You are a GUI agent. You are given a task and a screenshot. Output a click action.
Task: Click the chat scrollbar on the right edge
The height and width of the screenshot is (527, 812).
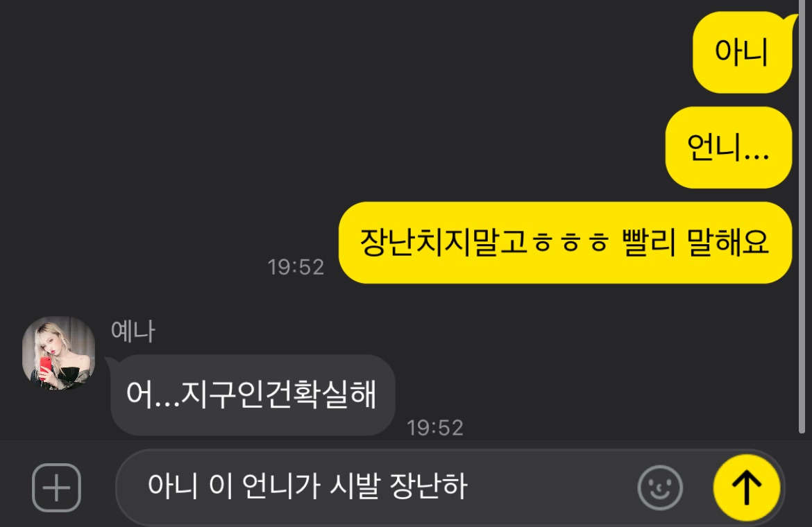pyautogui.click(x=802, y=217)
